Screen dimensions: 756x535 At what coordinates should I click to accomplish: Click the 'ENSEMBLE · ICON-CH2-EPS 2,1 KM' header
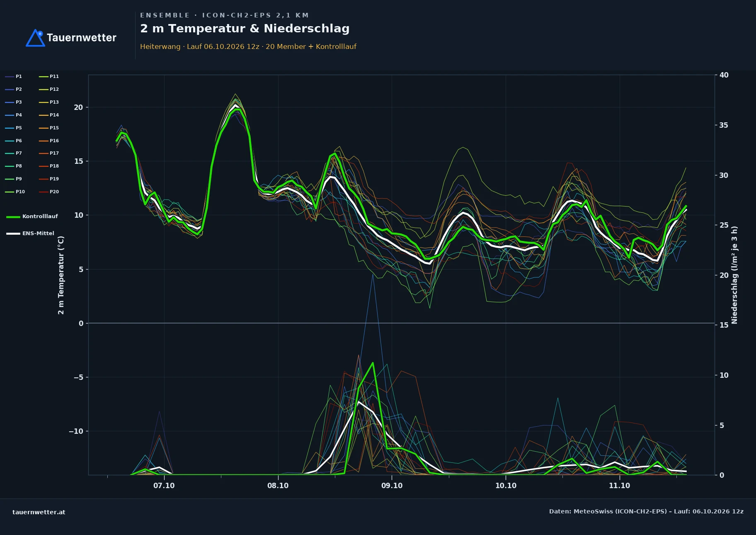coord(224,15)
